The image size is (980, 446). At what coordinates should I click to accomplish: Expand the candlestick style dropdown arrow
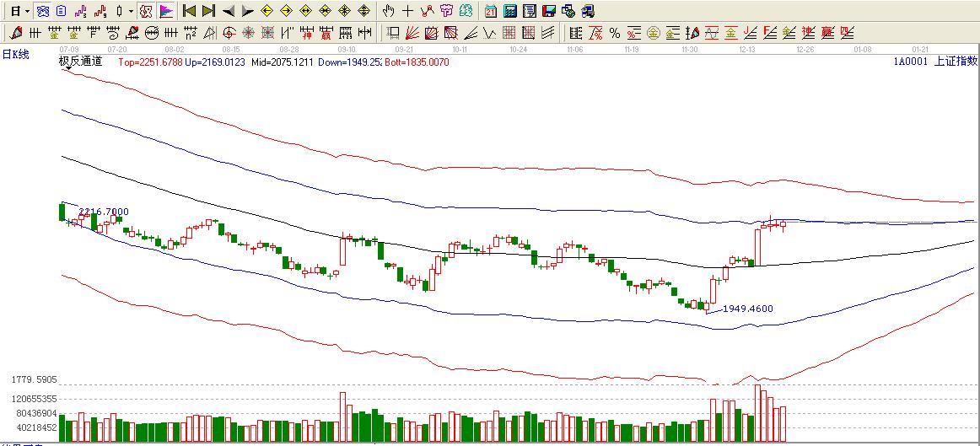click(x=130, y=11)
